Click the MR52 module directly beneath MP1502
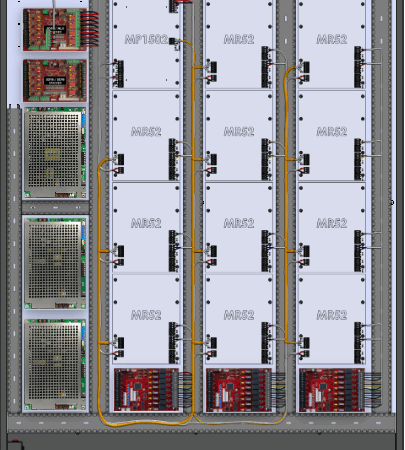The width and height of the screenshot is (405, 450). click(146, 136)
